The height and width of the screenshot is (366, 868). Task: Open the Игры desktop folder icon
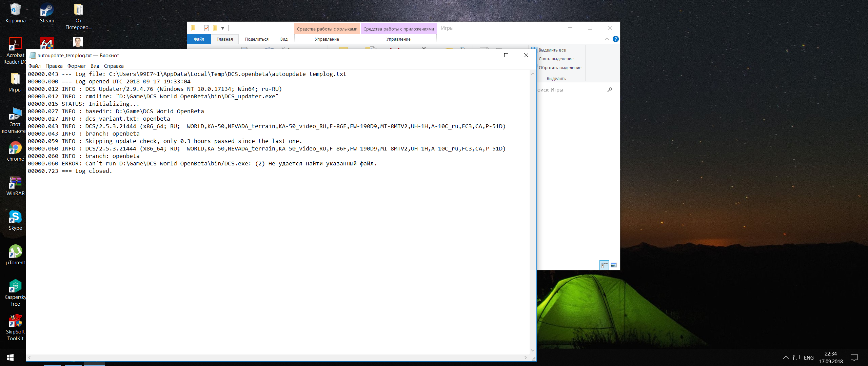(15, 82)
